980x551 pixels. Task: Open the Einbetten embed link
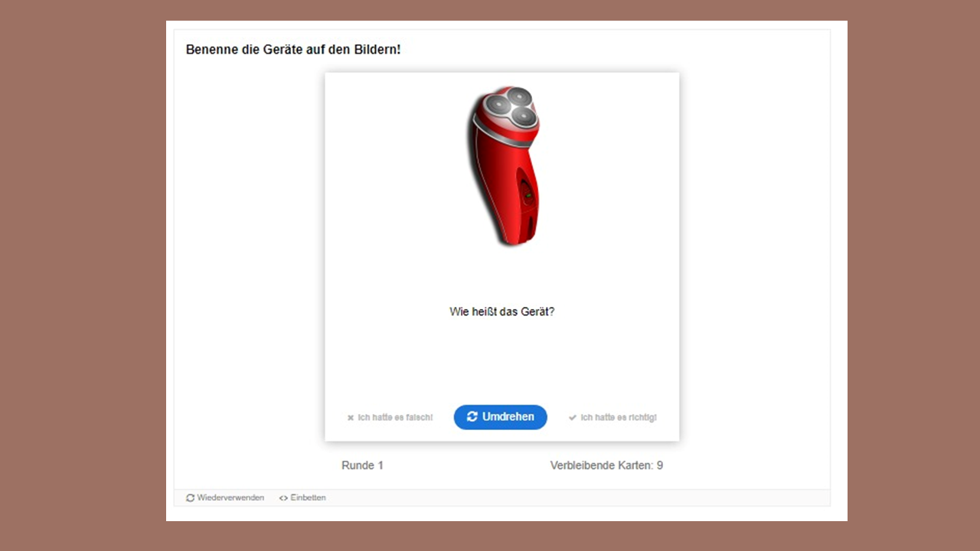tap(308, 498)
